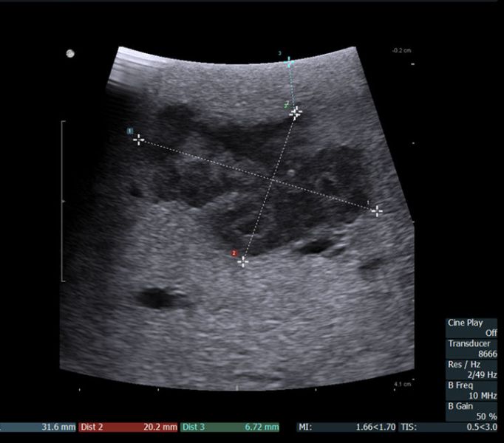Image resolution: width=504 pixels, height=443 pixels.
Task: Click the blue number 1 measurement label
Action: pyautogui.click(x=129, y=131)
